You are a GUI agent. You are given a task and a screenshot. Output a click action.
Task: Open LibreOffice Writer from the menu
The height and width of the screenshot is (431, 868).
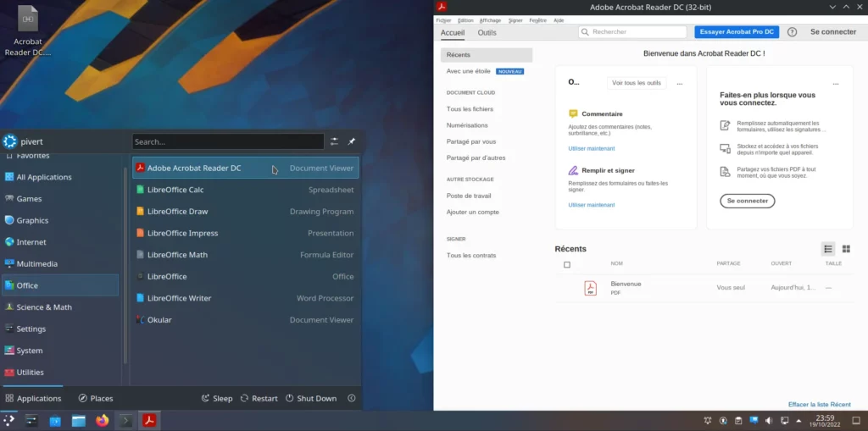click(246, 298)
